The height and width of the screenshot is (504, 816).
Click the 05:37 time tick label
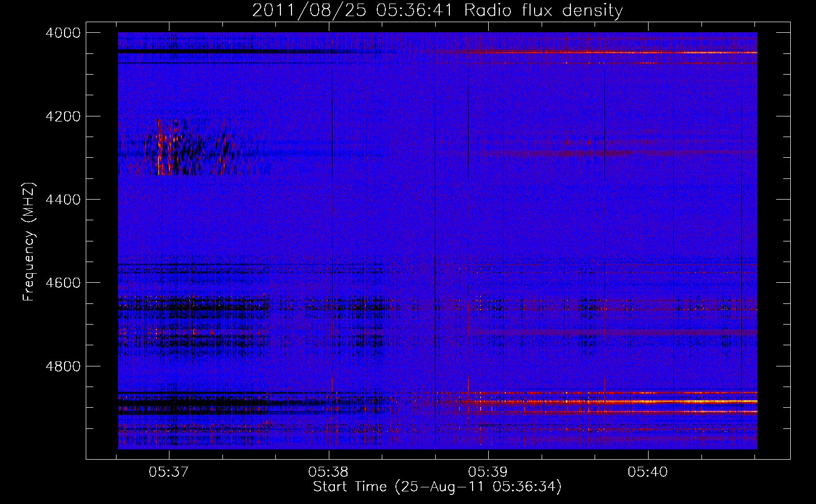(x=169, y=472)
